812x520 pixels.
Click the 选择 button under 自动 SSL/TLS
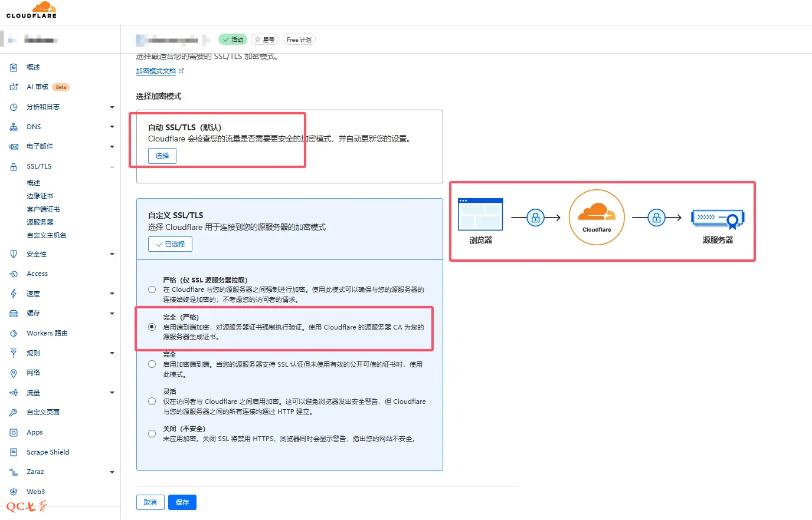point(162,156)
